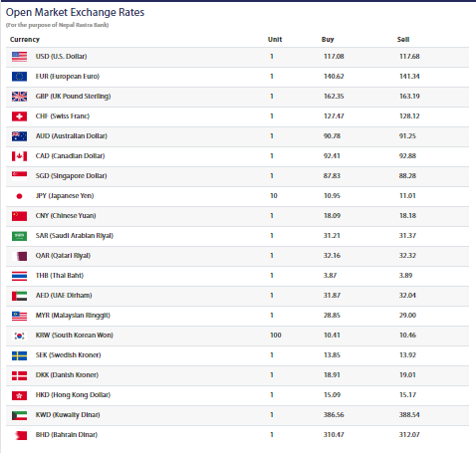Viewport: 476px width, 453px height.
Task: Select the SGD (Singapore Dollar) label
Action: (x=71, y=176)
